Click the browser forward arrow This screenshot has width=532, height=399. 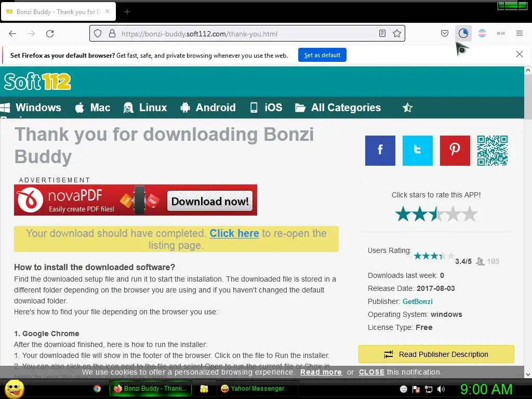click(31, 34)
